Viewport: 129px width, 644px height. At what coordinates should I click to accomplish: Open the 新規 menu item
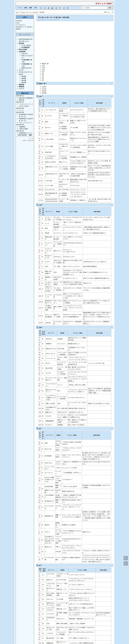tap(26, 8)
